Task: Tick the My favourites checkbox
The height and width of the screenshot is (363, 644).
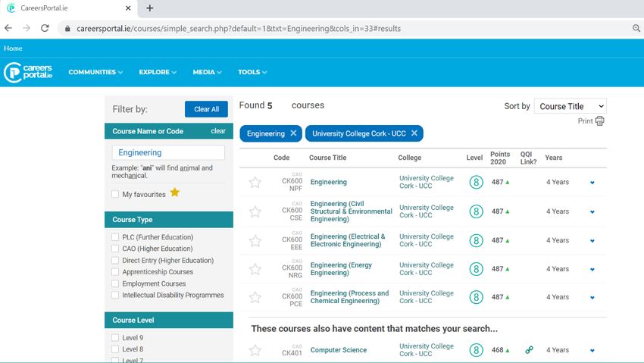Action: coord(115,194)
